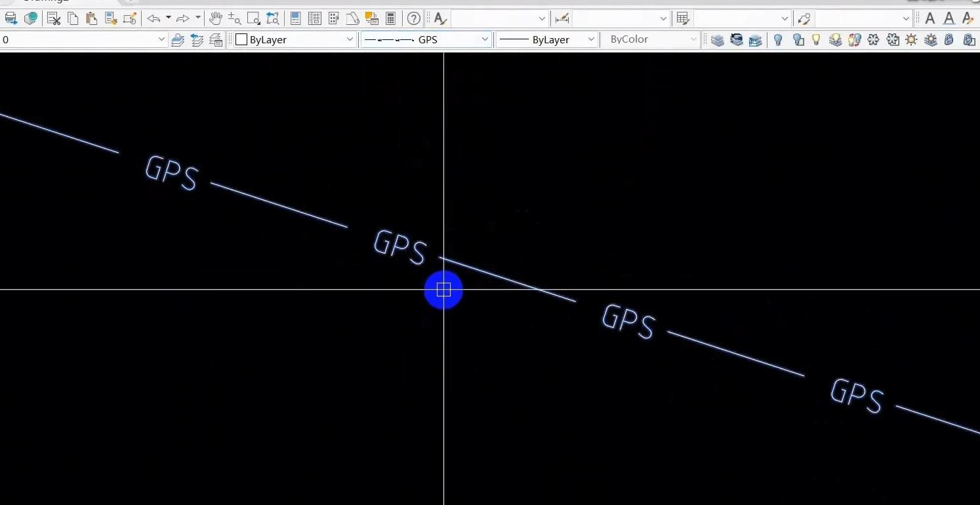Open the Layer States Manager icon

216,40
